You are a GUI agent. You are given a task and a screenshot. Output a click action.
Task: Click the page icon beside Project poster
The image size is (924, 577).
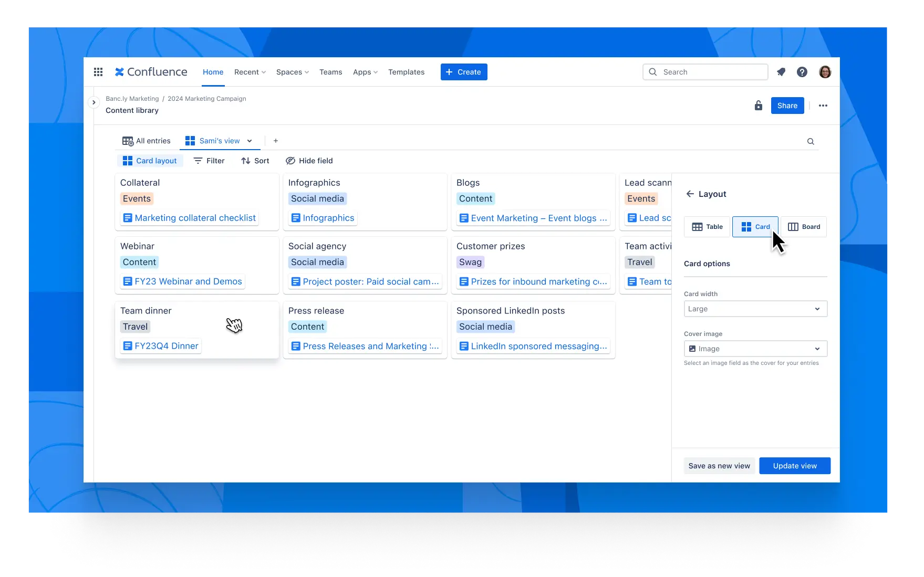pyautogui.click(x=296, y=281)
